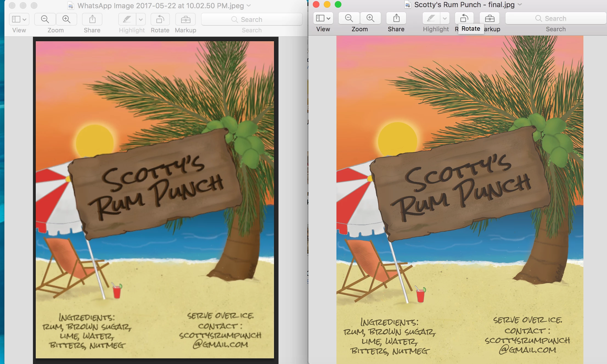Open View sidebar menu in left window
This screenshot has width=607, height=364.
point(19,19)
